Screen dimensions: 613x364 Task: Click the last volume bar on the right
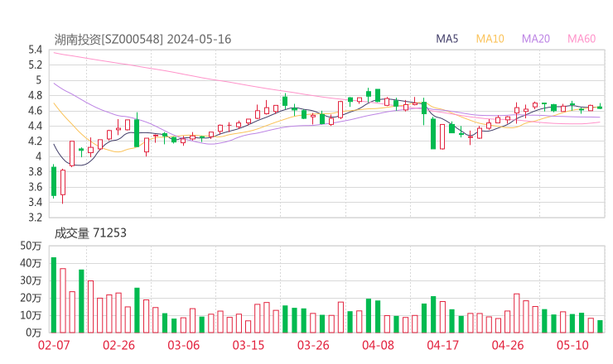tap(600, 327)
